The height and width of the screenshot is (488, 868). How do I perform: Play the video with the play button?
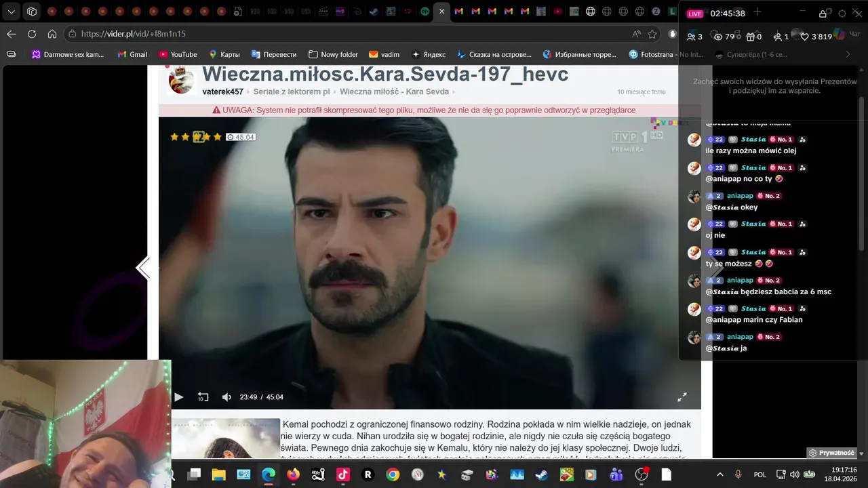pos(179,397)
